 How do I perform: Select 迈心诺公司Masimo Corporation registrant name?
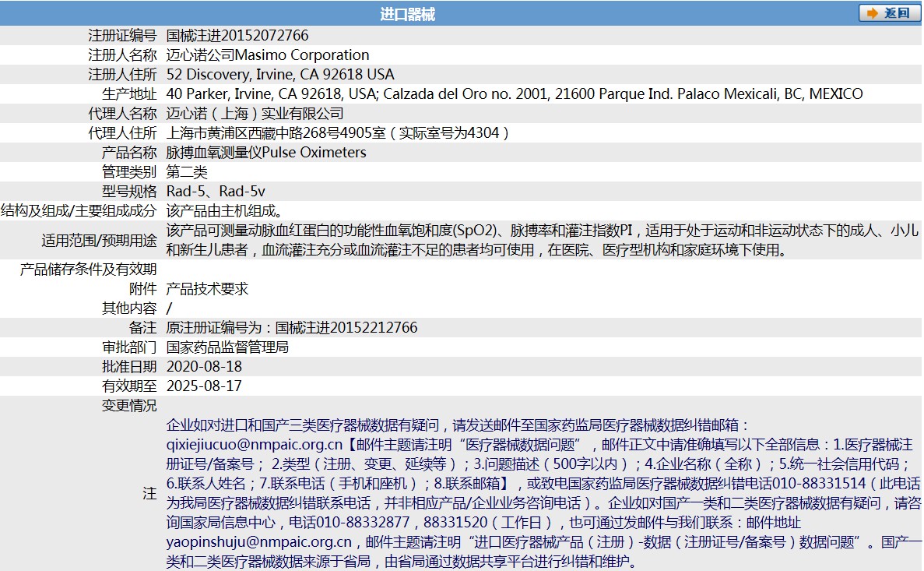tap(268, 55)
